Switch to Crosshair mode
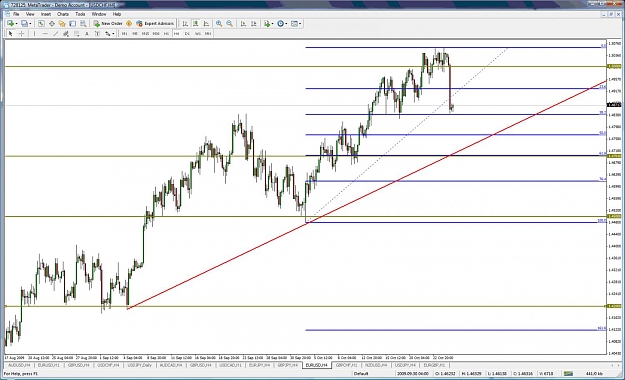The width and height of the screenshot is (625, 380). tap(21, 33)
